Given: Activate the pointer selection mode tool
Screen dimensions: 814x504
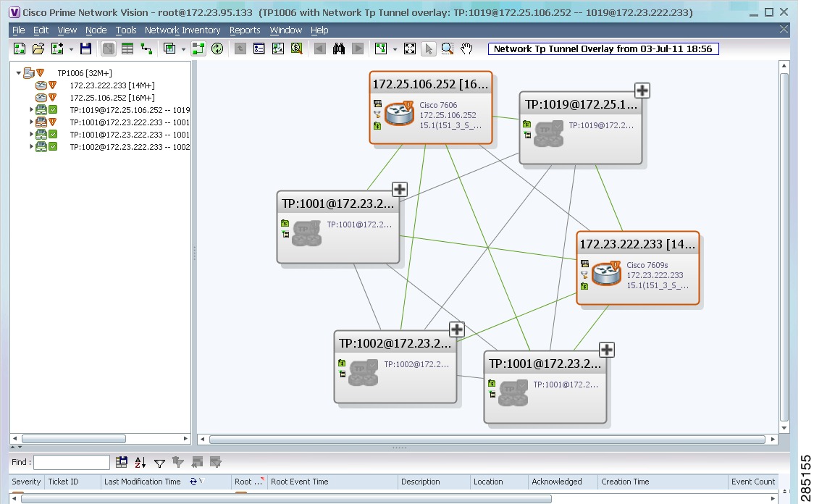Looking at the screenshot, I should click(x=428, y=49).
